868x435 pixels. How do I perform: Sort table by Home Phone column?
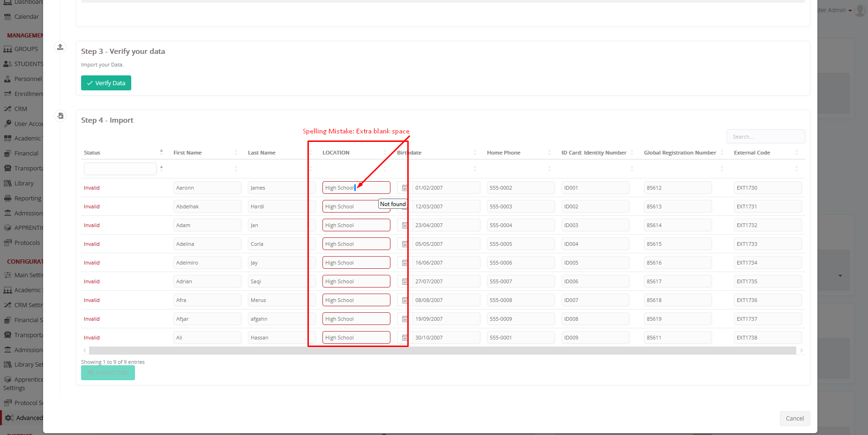pyautogui.click(x=549, y=153)
